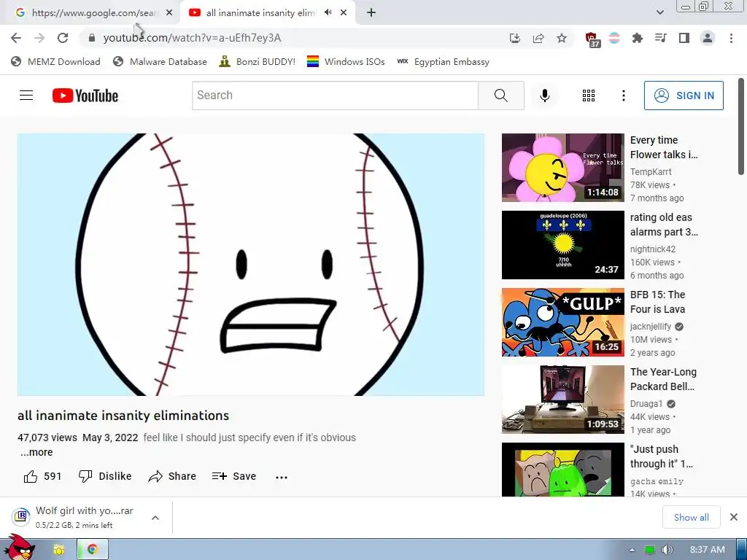Screen dimensions: 747x560
Task: Open the TempKarrt channel
Action: pos(651,172)
